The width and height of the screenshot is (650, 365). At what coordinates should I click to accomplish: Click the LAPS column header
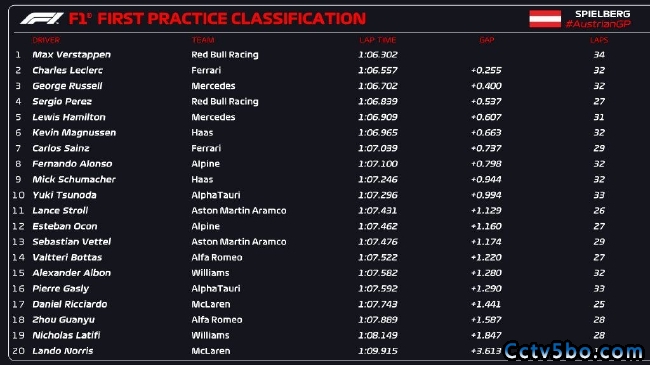(599, 40)
